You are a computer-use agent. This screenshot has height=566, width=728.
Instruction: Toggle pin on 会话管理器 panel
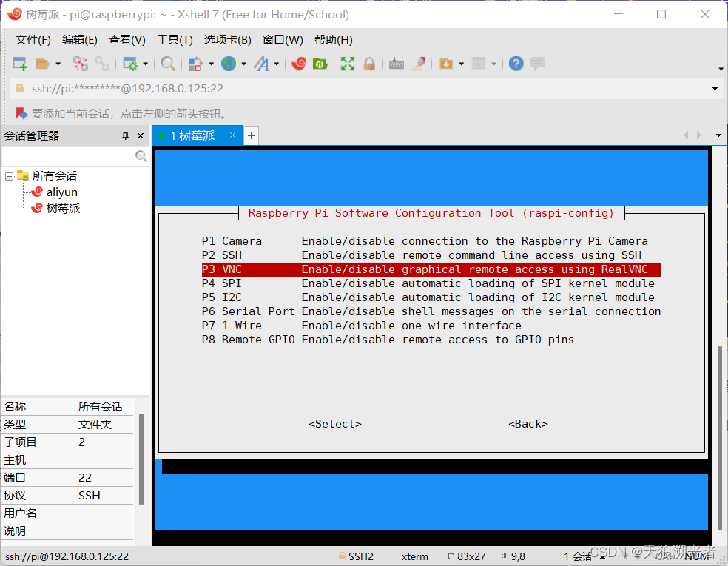(x=125, y=135)
